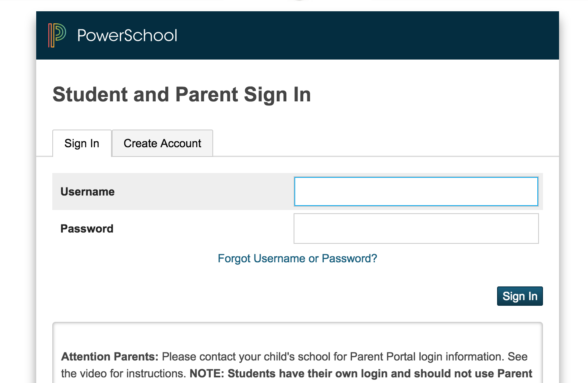Screen dimensions: 588x383
Task: Open the Create Account registration tab
Action: point(162,143)
